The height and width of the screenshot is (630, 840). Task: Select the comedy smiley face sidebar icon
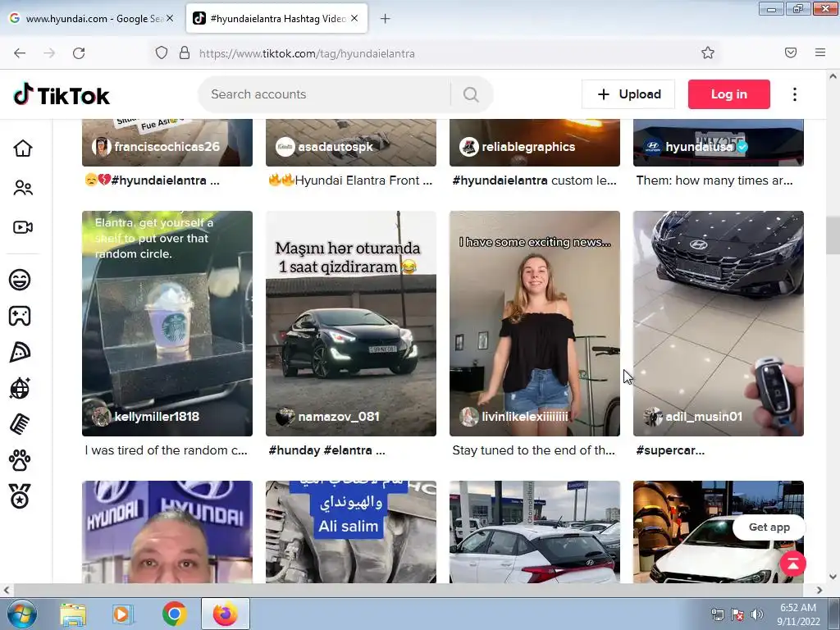[20, 280]
